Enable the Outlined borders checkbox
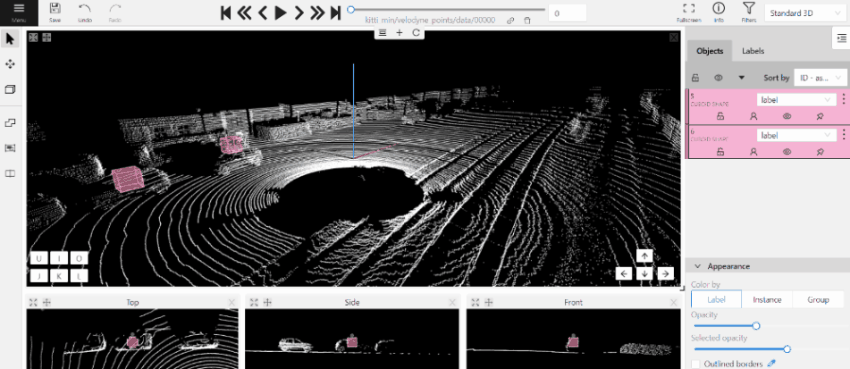 (x=697, y=364)
